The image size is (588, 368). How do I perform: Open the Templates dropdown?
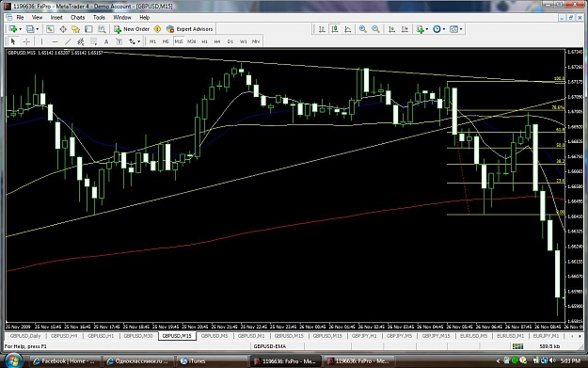455,29
